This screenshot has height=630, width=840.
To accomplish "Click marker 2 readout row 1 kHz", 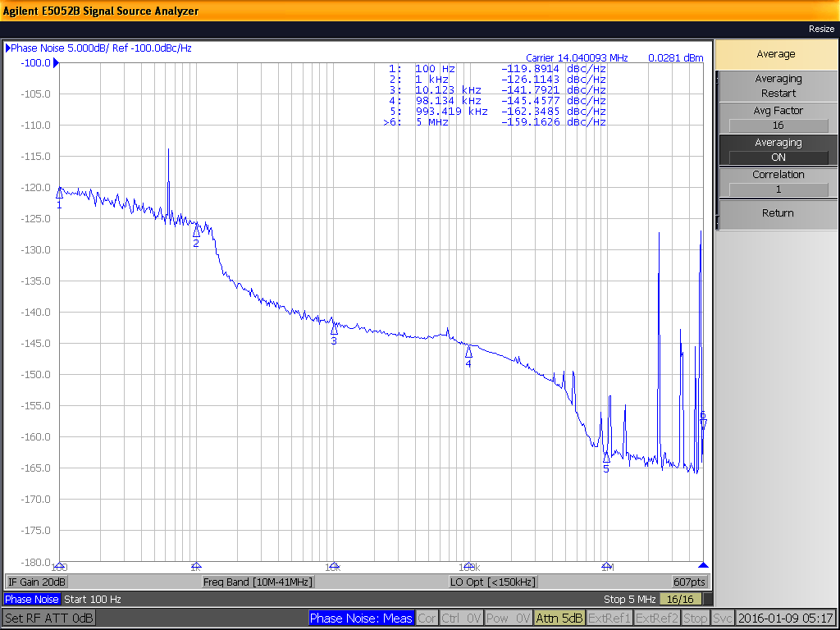I will [x=497, y=80].
